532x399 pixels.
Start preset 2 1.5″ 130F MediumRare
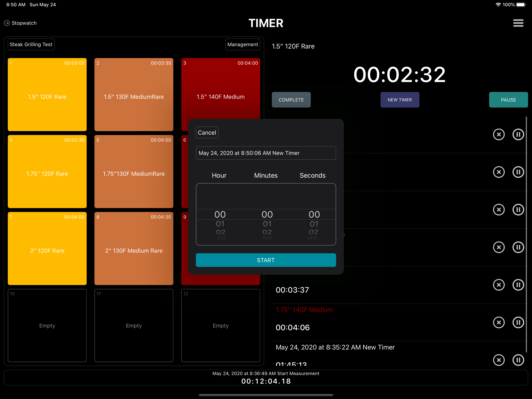tap(134, 94)
